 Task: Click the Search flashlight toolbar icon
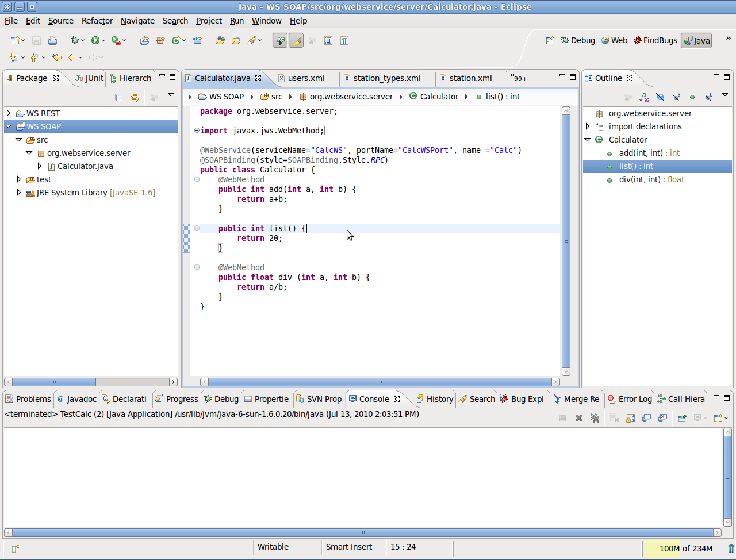[x=252, y=40]
